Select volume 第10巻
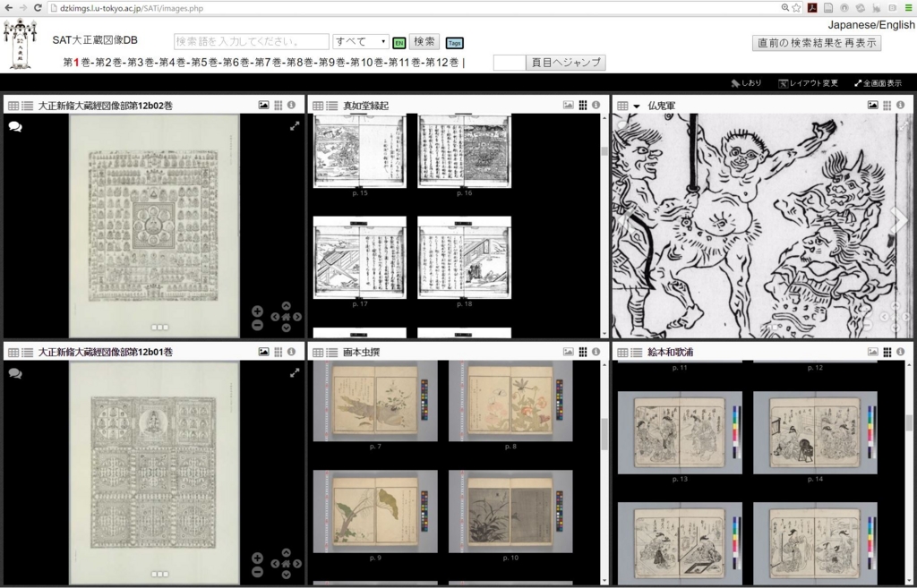This screenshot has width=917, height=588. click(366, 63)
